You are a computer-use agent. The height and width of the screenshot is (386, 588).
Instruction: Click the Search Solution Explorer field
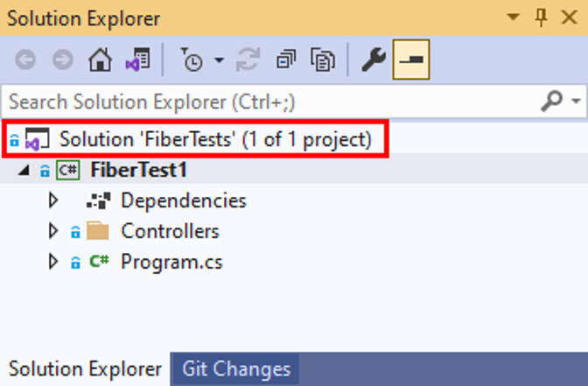point(262,102)
